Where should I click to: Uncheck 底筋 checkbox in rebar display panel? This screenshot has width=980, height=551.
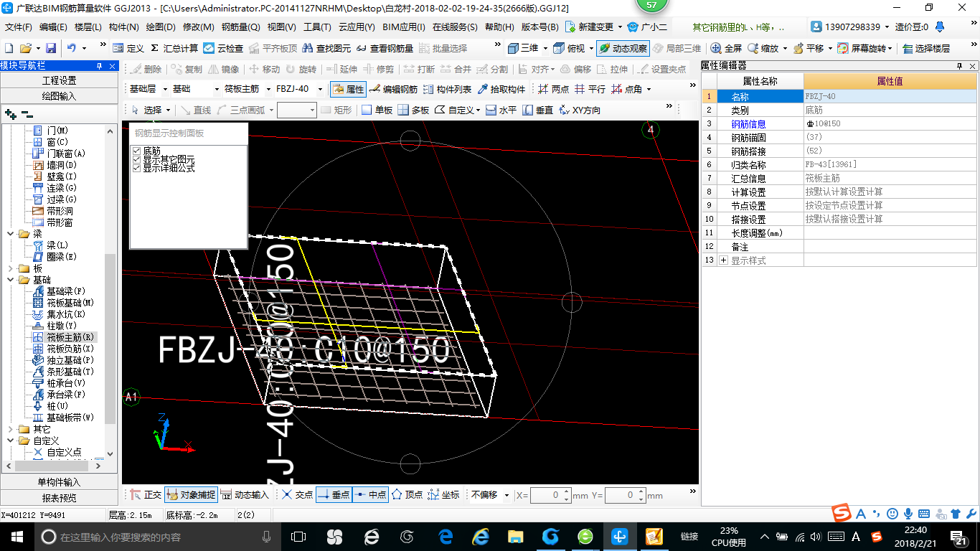pyautogui.click(x=137, y=151)
